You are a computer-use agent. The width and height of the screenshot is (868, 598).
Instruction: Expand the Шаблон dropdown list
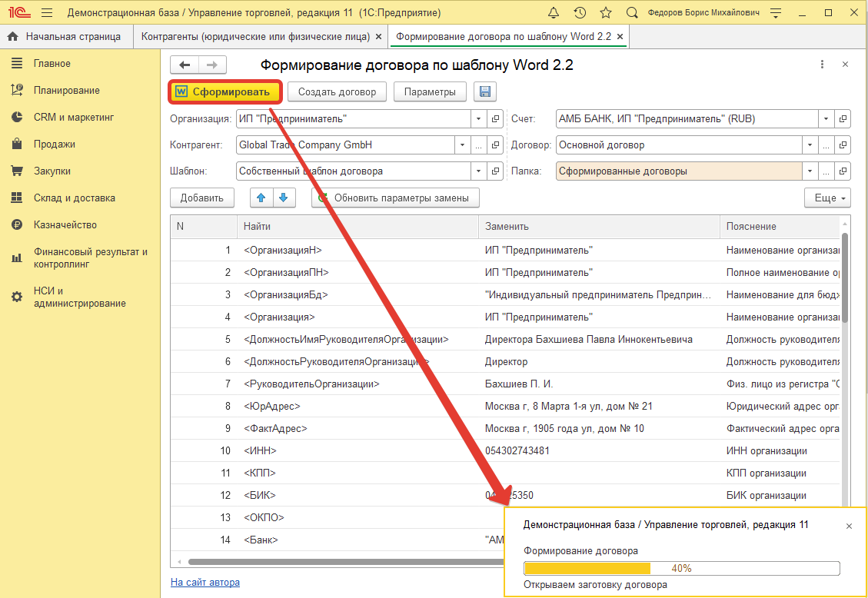[479, 171]
